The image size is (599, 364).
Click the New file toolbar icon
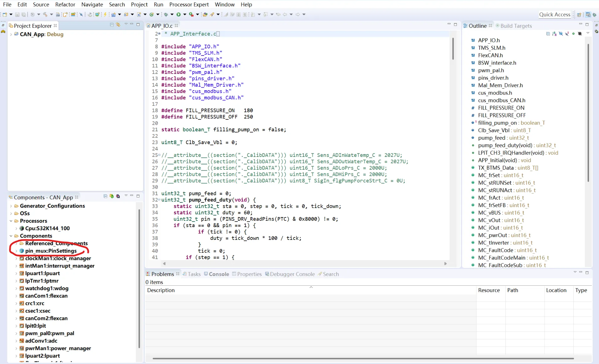[x=5, y=14]
